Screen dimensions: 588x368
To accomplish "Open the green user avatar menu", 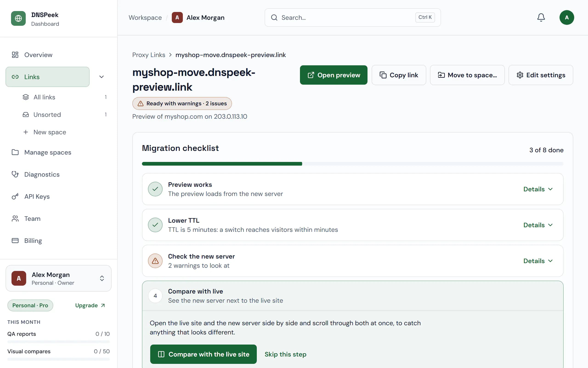I will 567,17.
